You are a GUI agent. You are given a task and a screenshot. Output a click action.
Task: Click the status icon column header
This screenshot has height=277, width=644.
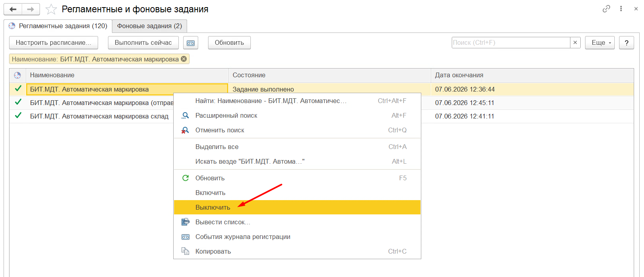pyautogui.click(x=17, y=75)
